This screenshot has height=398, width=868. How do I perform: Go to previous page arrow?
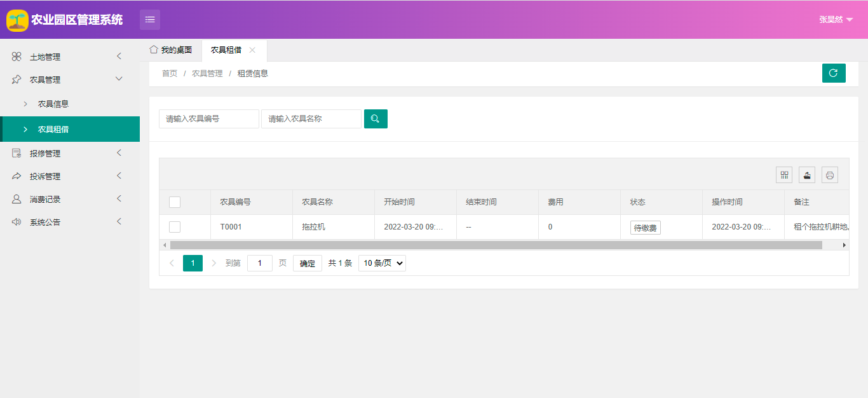(172, 263)
